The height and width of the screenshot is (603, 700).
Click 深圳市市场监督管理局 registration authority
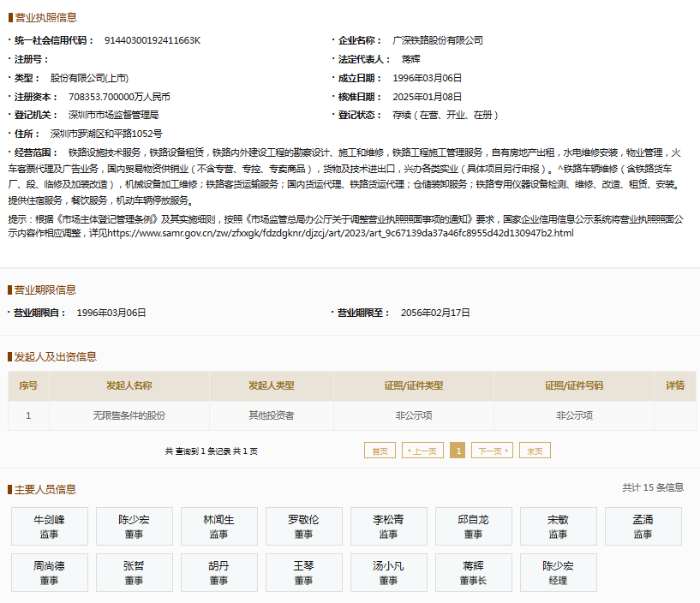click(x=113, y=115)
